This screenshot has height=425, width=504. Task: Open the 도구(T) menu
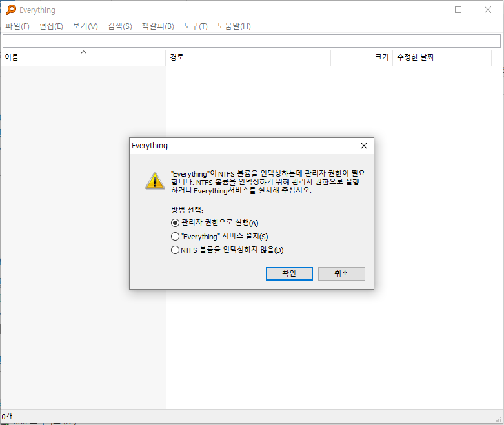tap(196, 26)
